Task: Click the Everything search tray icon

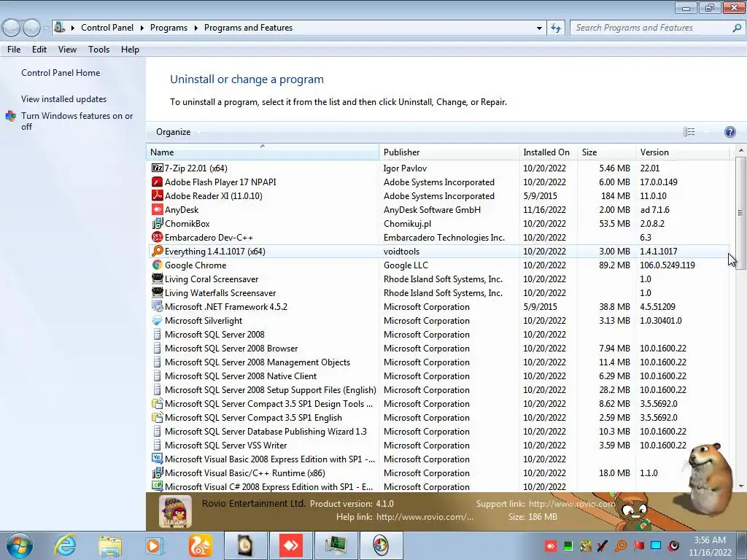Action: coord(622,545)
